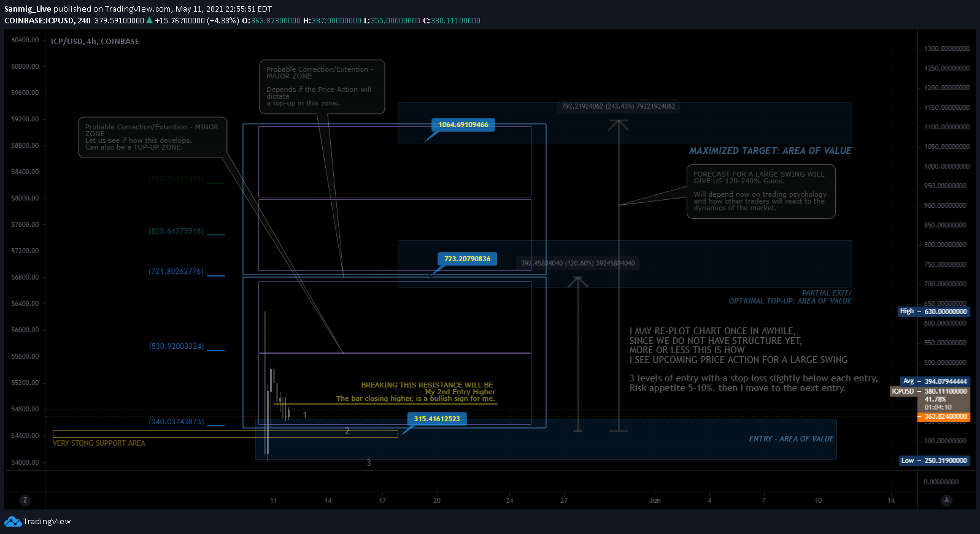Open the TradingView logo link
980x534 pixels.
pos(37,522)
